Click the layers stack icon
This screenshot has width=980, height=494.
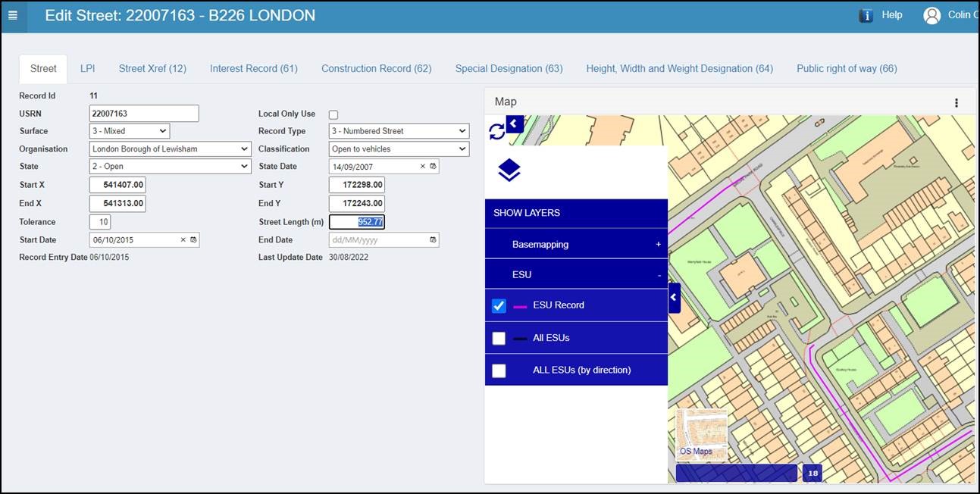pos(509,170)
